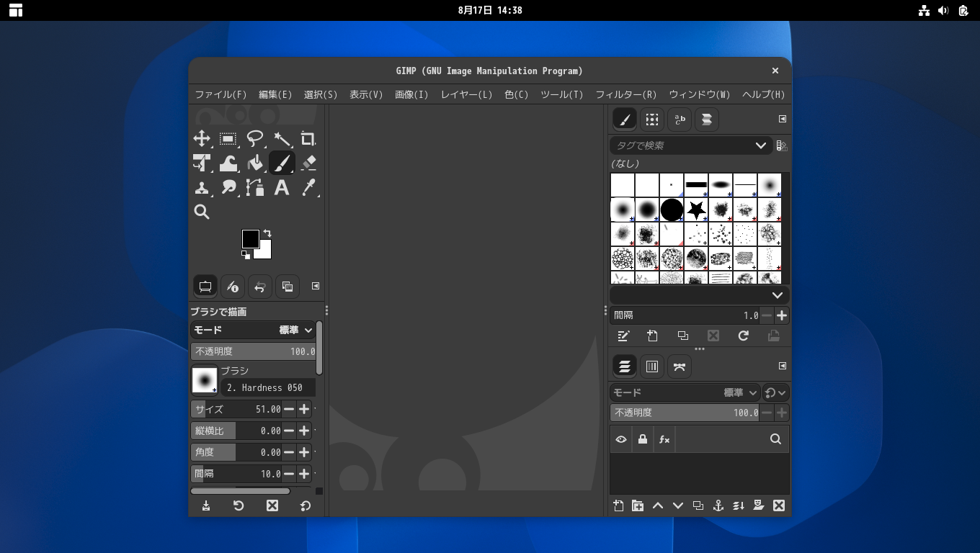The image size is (980, 553).
Task: Open the ウィンドウ(W) menu
Action: pos(700,94)
